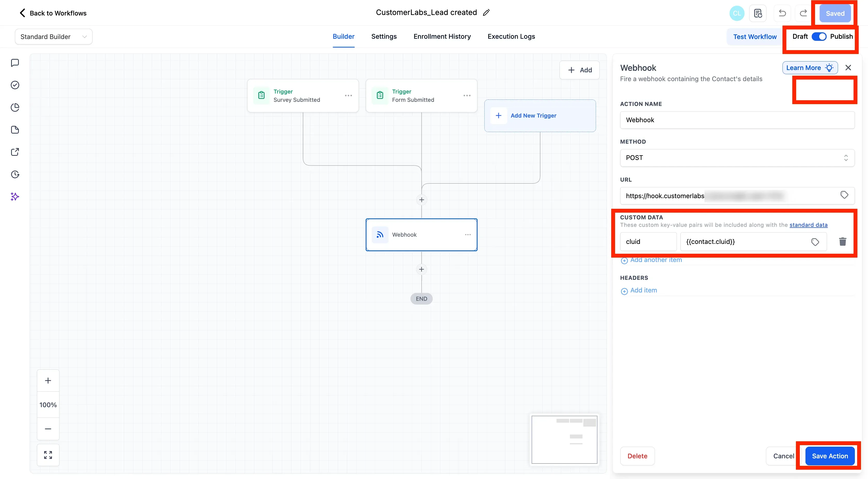Click the 100% zoom level label
Viewport: 868px width, 479px height.
[x=48, y=405]
